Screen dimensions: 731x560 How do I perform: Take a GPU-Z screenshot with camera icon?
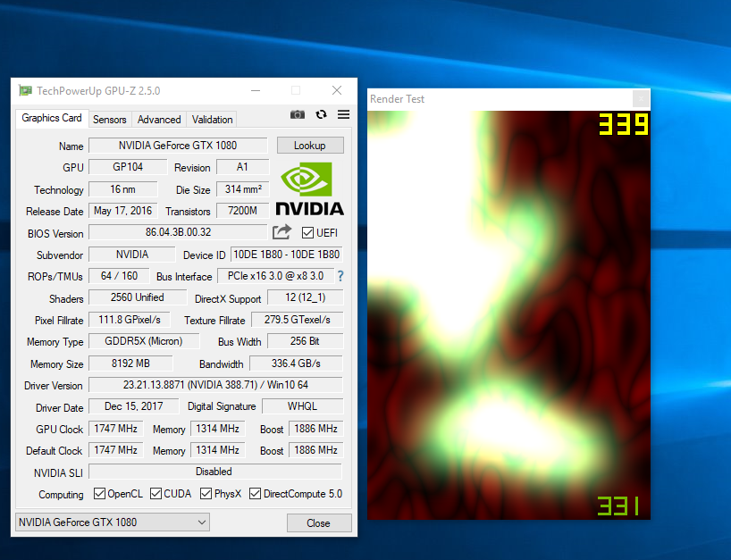297,114
